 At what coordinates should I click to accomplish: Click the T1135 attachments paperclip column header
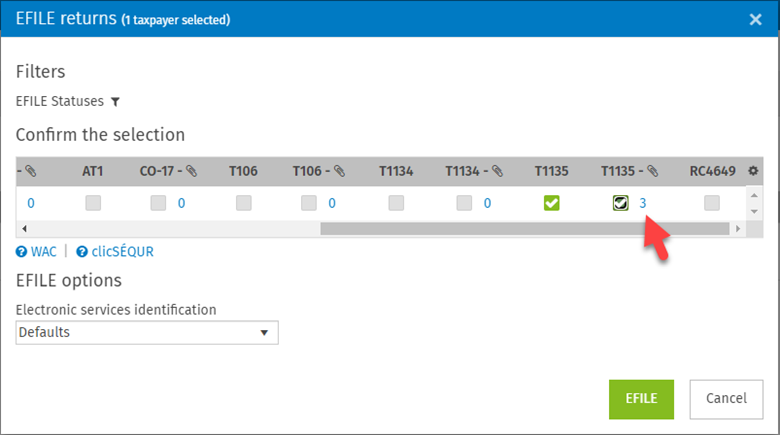629,171
